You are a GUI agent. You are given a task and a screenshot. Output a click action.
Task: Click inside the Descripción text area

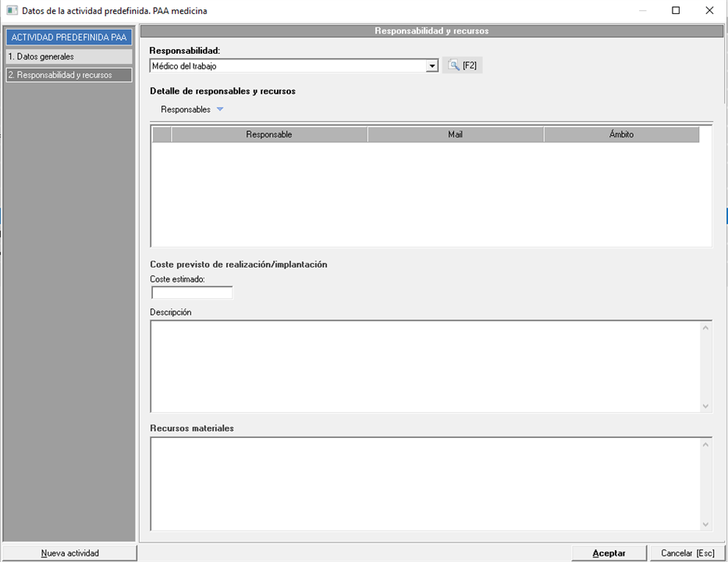(x=425, y=365)
